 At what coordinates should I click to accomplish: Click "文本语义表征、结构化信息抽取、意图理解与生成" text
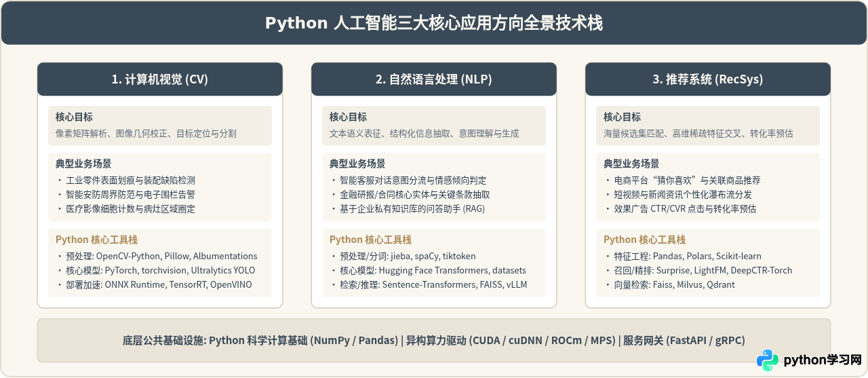coord(425,134)
